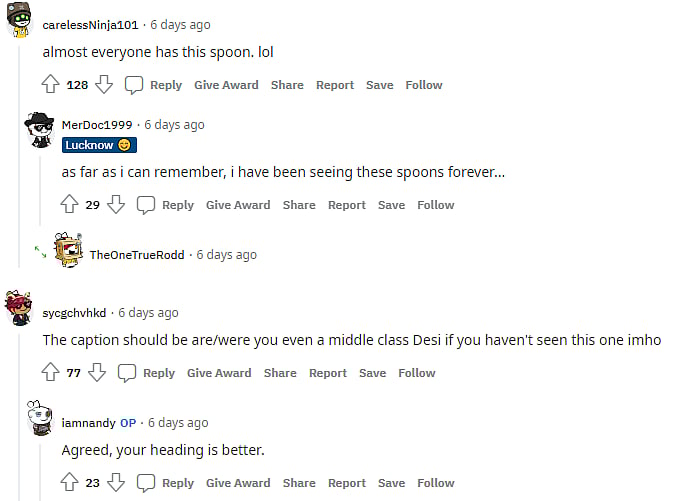This screenshot has width=677, height=501.
Task: Save carelessNinja101's comment
Action: (379, 85)
